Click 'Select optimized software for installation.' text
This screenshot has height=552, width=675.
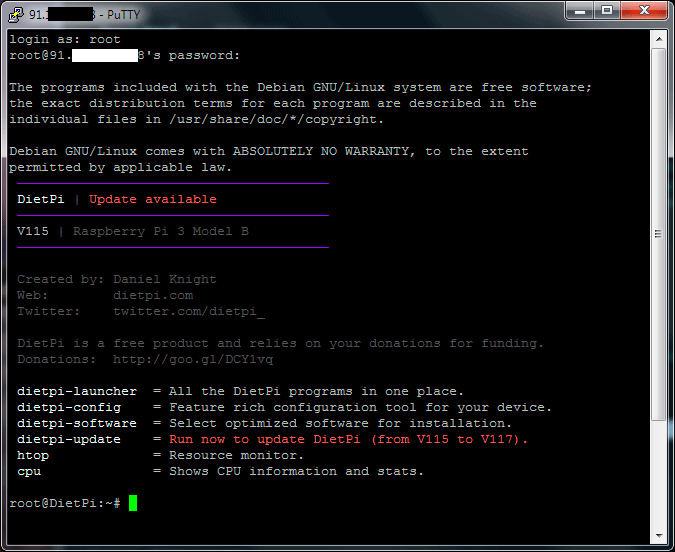(x=341, y=423)
